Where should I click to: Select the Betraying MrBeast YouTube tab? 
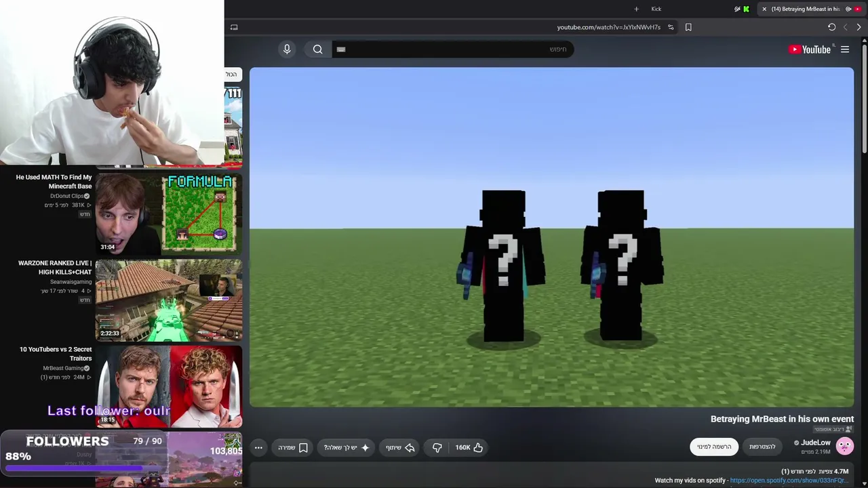pyautogui.click(x=811, y=9)
